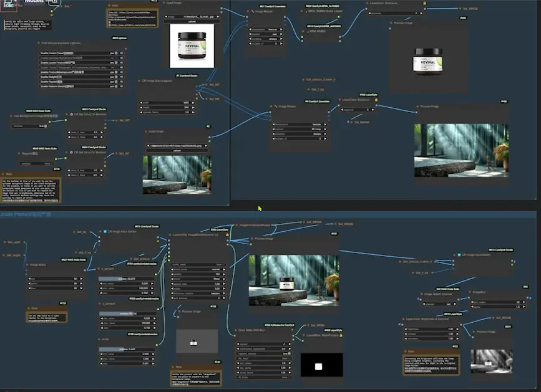Open mirror dropdown in ImageBlendAdvance V2
The height and width of the screenshot is (392, 541).
click(199, 279)
